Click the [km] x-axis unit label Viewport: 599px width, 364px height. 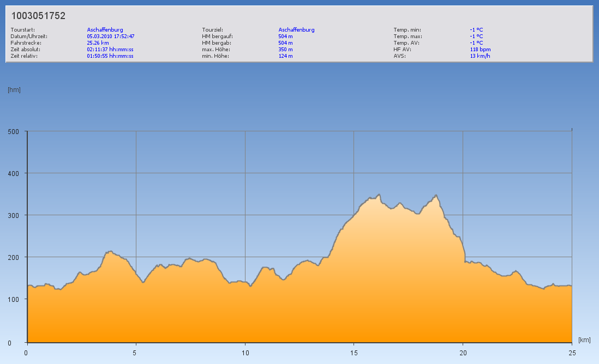pyautogui.click(x=584, y=339)
